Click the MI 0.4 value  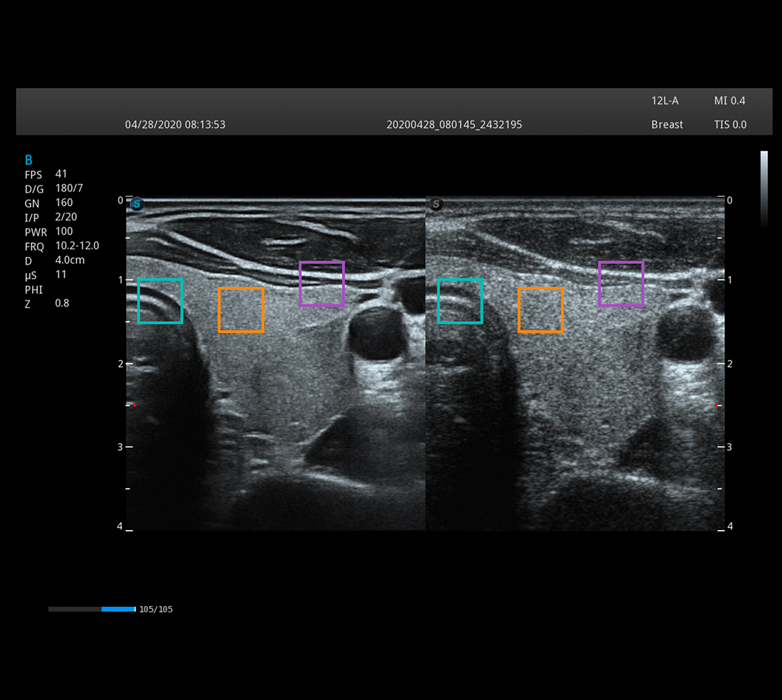tap(729, 101)
